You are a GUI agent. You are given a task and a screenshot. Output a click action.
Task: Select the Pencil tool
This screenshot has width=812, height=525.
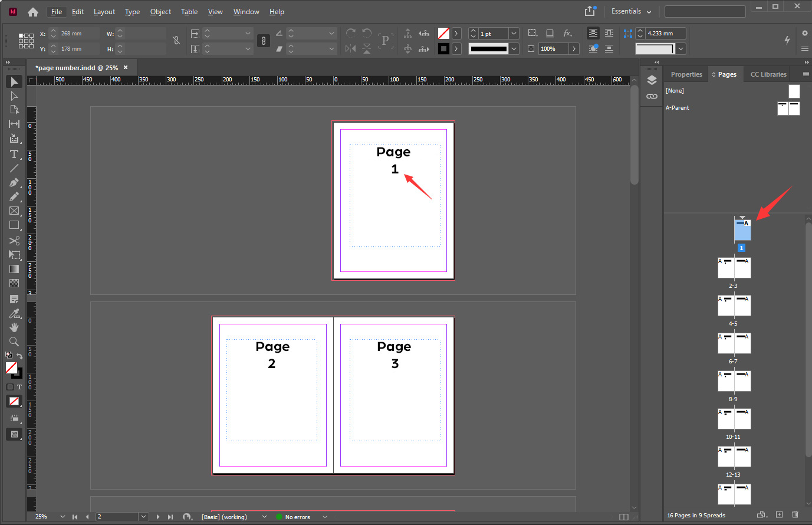click(14, 196)
